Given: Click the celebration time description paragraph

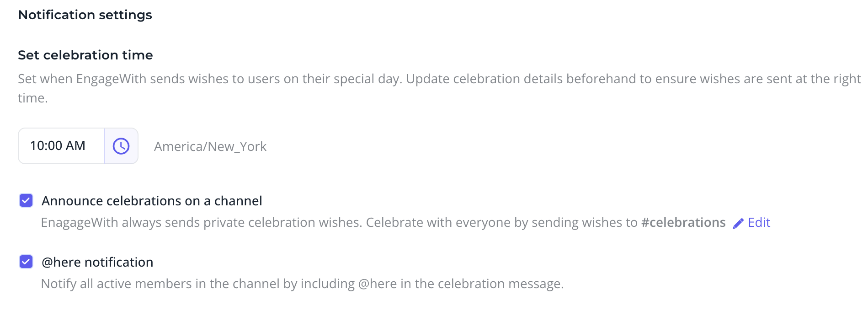Looking at the screenshot, I should 439,88.
